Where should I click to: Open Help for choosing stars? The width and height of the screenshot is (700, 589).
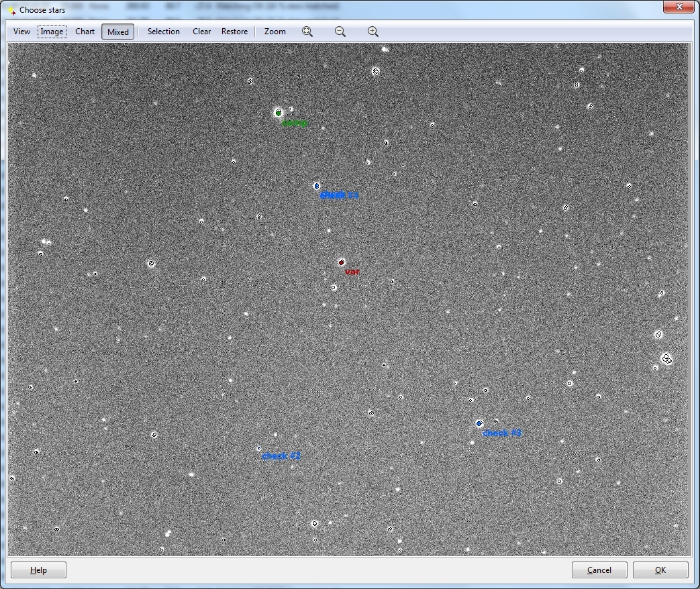coord(38,570)
